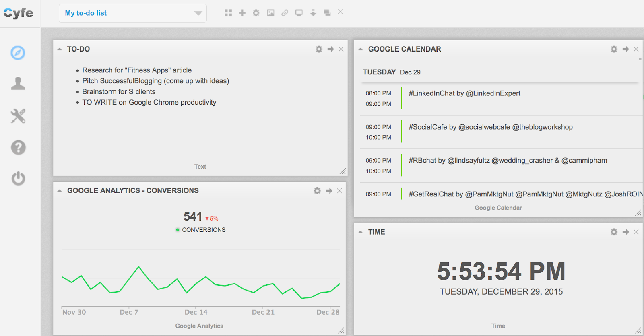Open Google Calendar widget settings gear
Screen dimensions: 644x336
click(614, 49)
